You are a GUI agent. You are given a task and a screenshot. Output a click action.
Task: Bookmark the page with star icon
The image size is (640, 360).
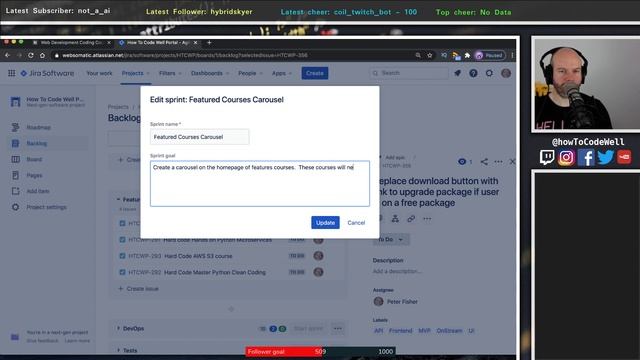click(x=429, y=55)
